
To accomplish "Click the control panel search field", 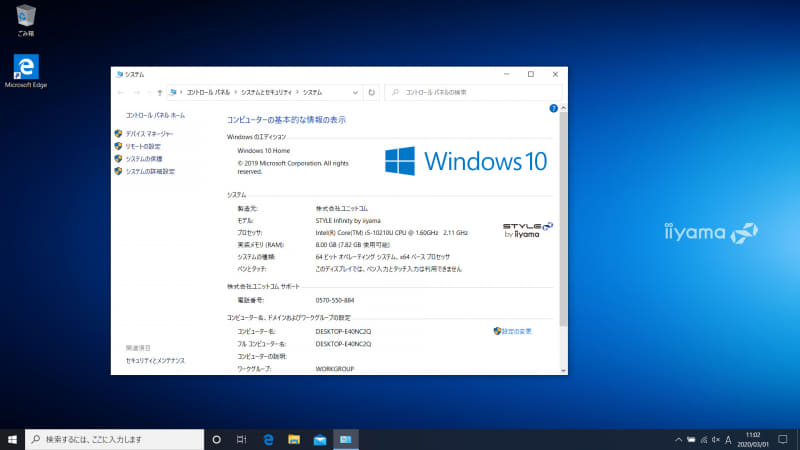I will (473, 92).
